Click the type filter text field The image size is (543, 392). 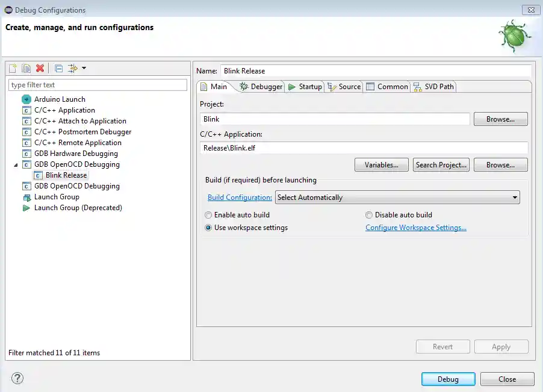[x=98, y=85]
